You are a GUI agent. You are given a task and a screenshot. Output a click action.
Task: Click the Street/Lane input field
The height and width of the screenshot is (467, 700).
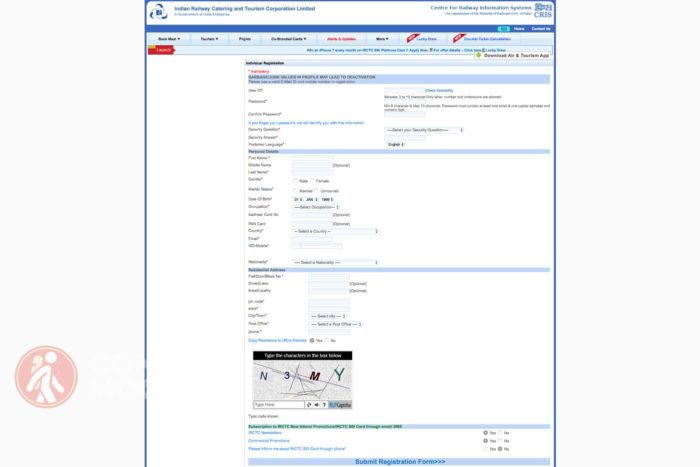(328, 284)
